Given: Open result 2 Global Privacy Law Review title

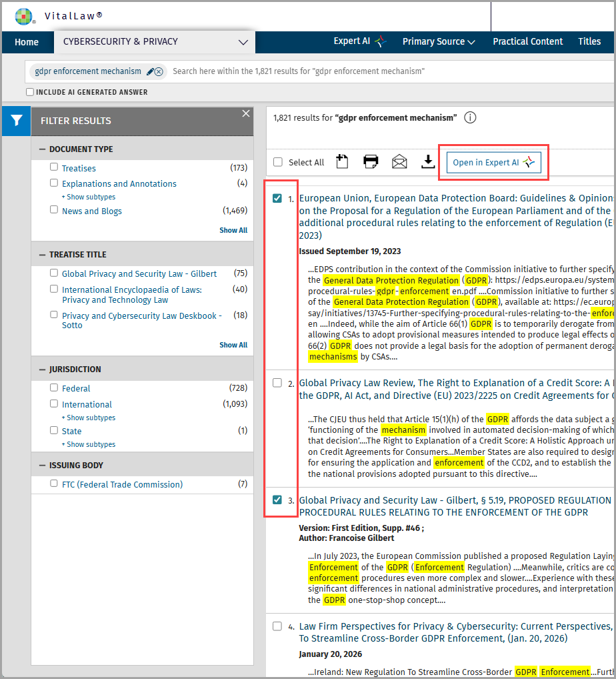Looking at the screenshot, I should 456,389.
